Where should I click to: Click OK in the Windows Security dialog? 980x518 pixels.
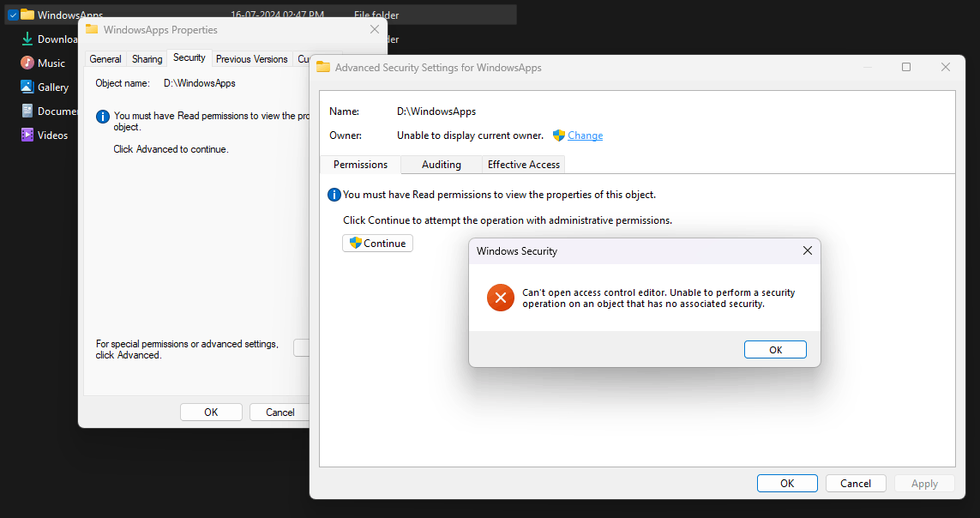pyautogui.click(x=775, y=349)
